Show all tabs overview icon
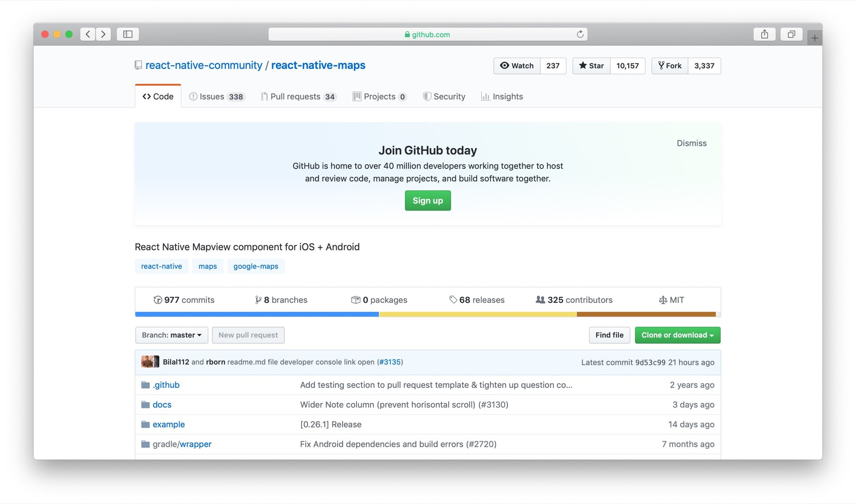Screen dimensions: 856x504 click(x=791, y=34)
